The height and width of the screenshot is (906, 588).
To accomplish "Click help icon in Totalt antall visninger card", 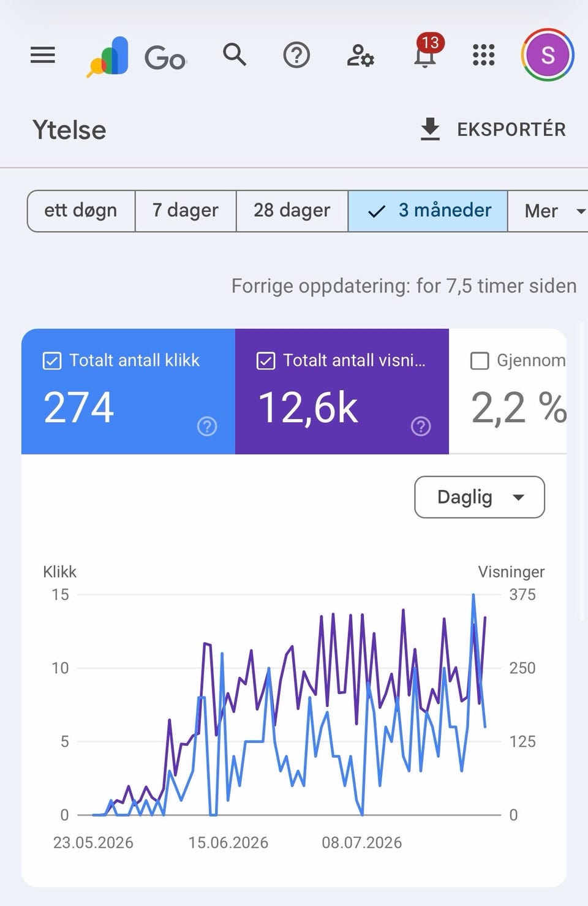I will tap(421, 426).
